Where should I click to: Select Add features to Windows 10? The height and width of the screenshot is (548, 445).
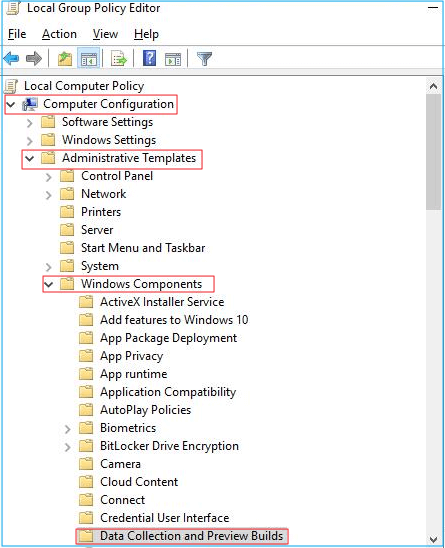click(x=174, y=320)
